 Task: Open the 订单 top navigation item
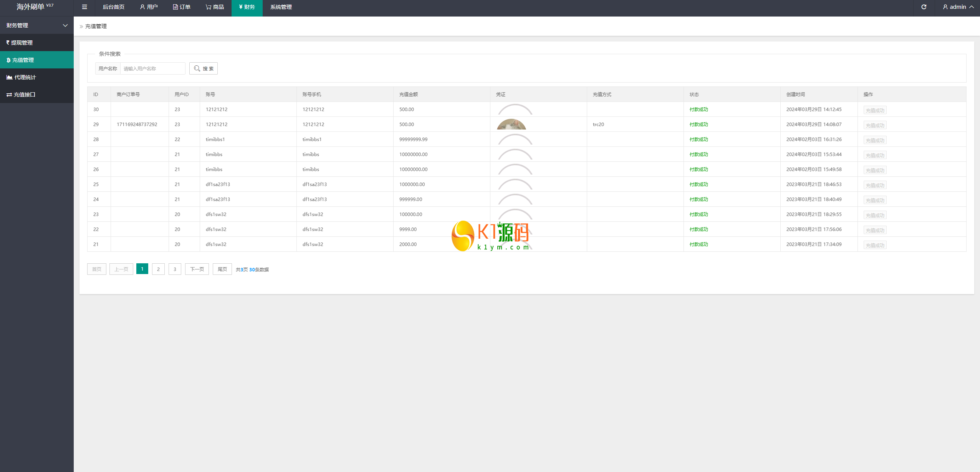coord(182,7)
